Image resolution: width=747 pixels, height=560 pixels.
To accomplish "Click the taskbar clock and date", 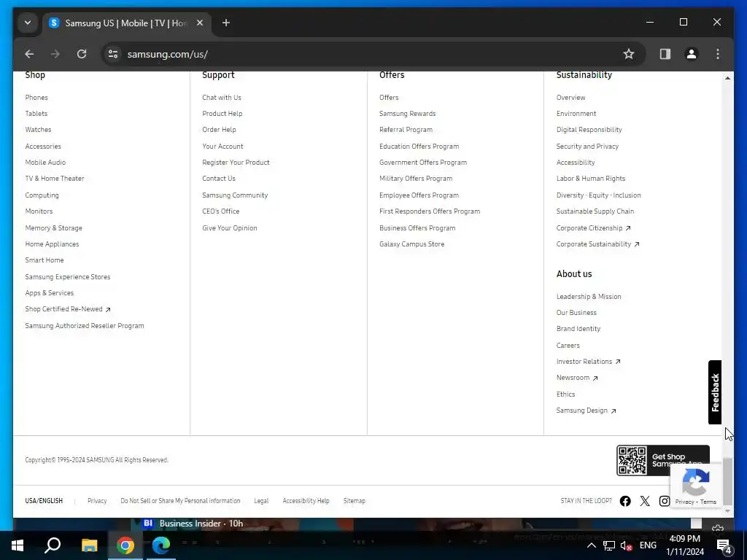I will (x=684, y=545).
